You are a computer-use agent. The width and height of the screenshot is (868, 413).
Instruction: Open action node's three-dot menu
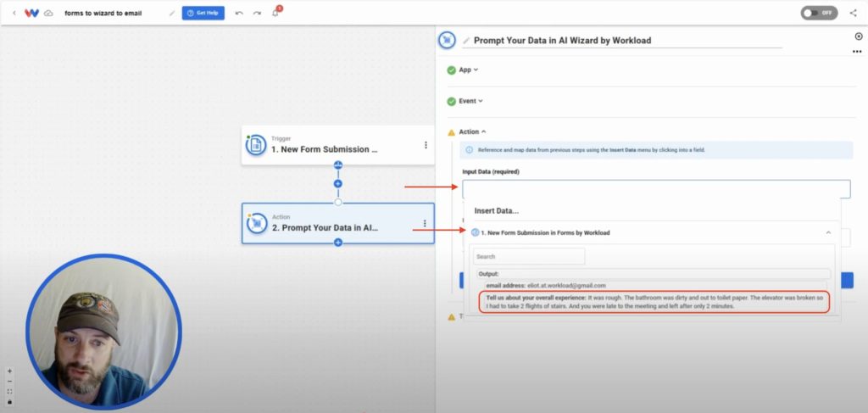425,223
